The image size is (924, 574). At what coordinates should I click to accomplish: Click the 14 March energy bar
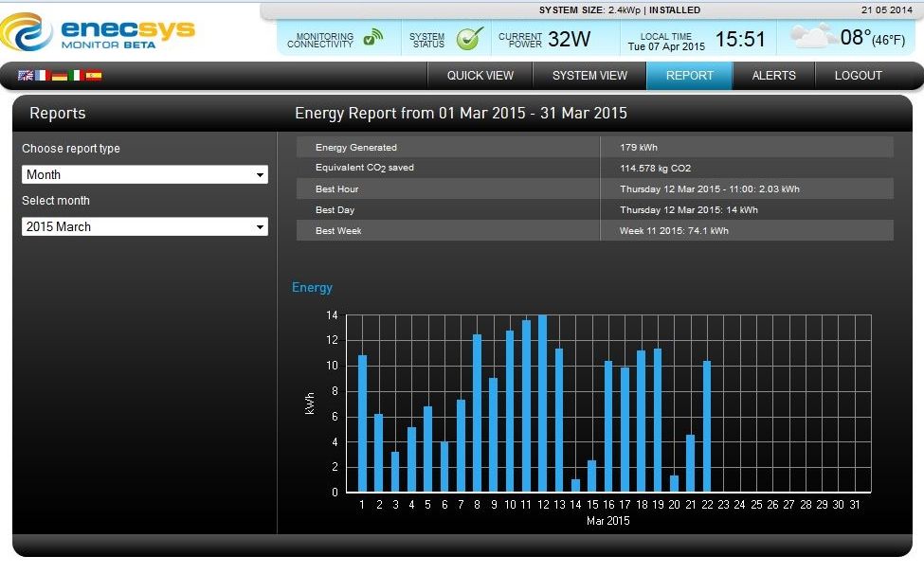click(575, 485)
